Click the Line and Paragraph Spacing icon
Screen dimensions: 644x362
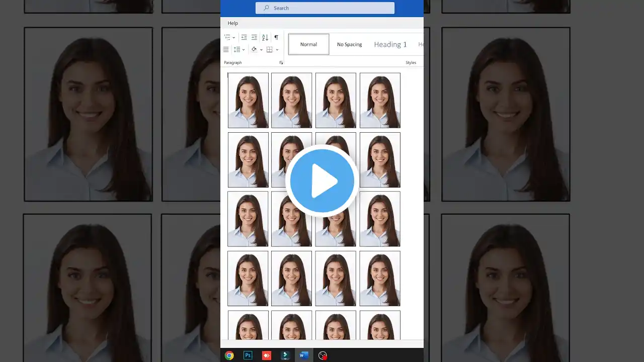pos(237,49)
